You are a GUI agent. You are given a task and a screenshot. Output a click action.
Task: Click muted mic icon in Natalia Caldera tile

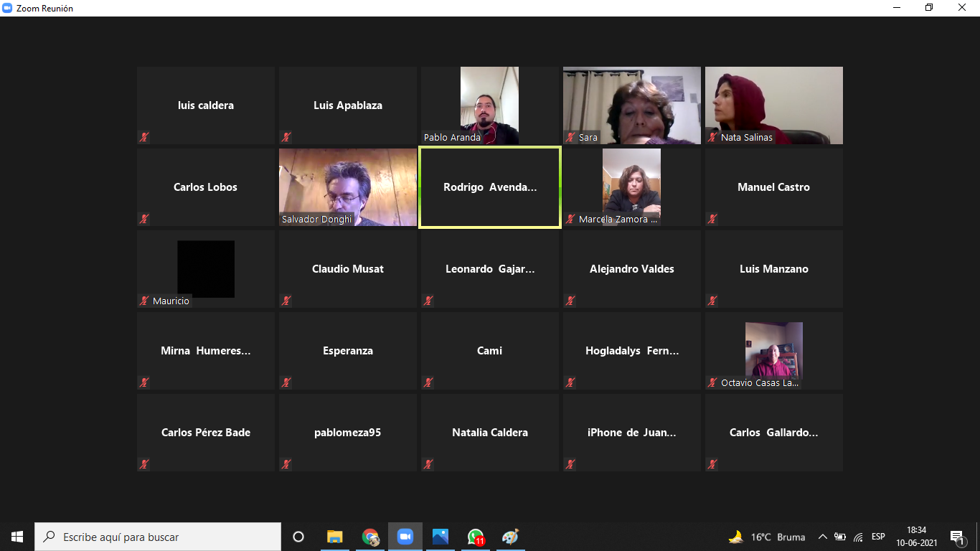[x=428, y=464]
